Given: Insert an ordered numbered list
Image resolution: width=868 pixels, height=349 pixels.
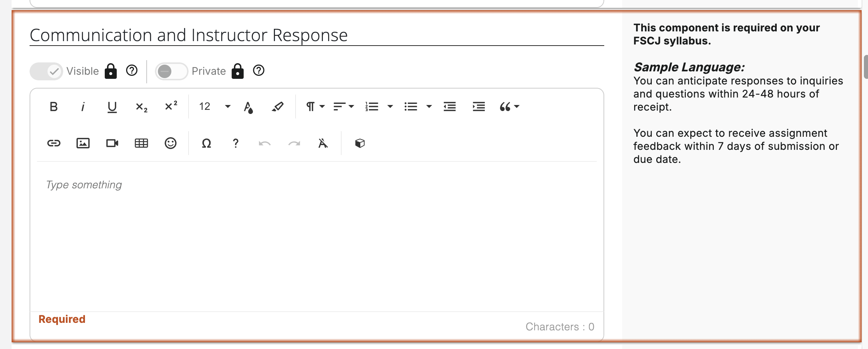Looking at the screenshot, I should 372,107.
